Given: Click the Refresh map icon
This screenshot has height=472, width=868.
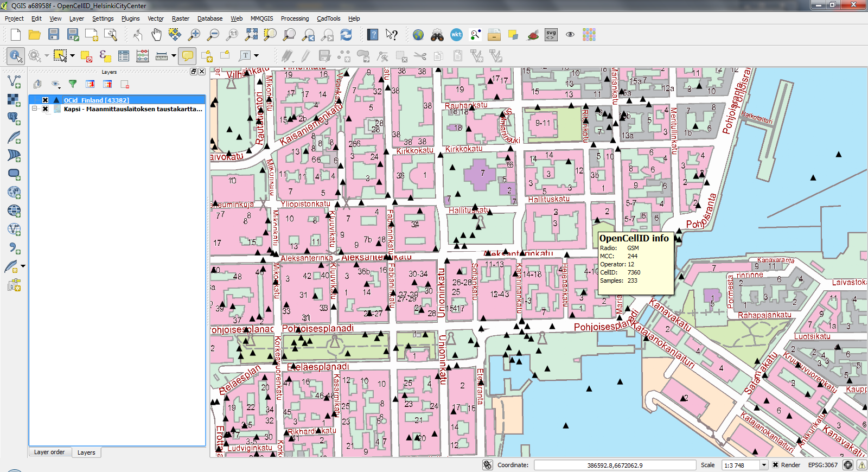Looking at the screenshot, I should 346,35.
